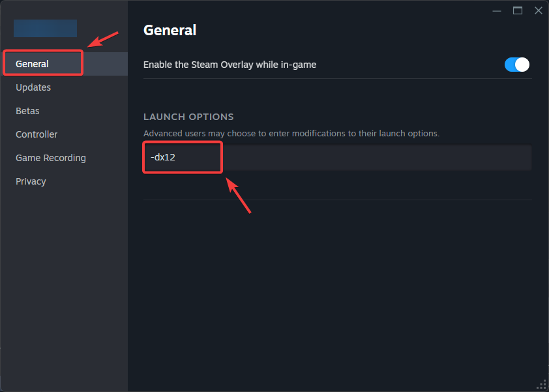Click the 'Advanced users may choose' description text
This screenshot has width=549, height=392.
pyautogui.click(x=291, y=133)
